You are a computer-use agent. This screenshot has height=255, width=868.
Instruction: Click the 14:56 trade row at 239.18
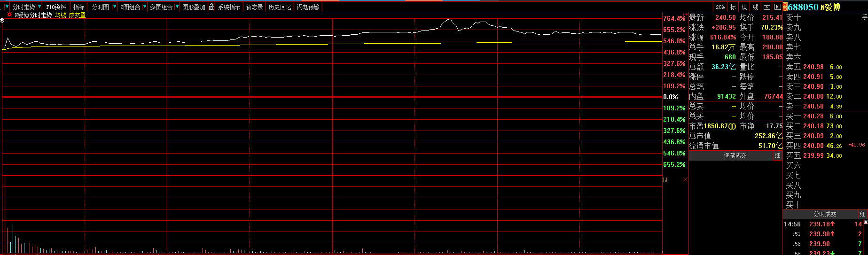pyautogui.click(x=824, y=224)
